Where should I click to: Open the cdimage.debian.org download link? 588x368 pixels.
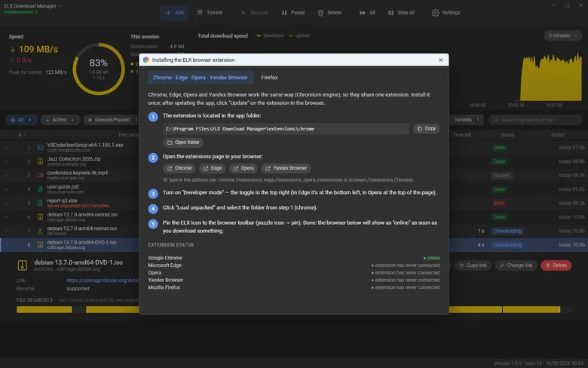pyautogui.click(x=103, y=281)
